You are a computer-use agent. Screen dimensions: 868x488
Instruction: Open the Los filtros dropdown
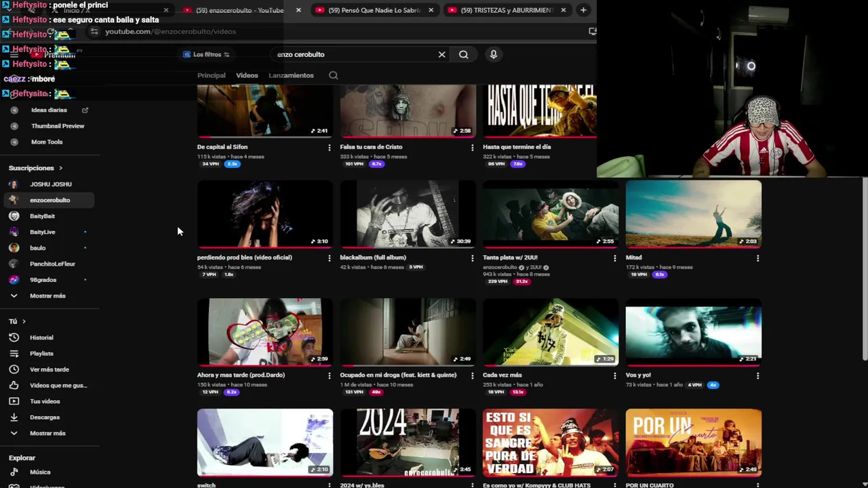coord(207,54)
